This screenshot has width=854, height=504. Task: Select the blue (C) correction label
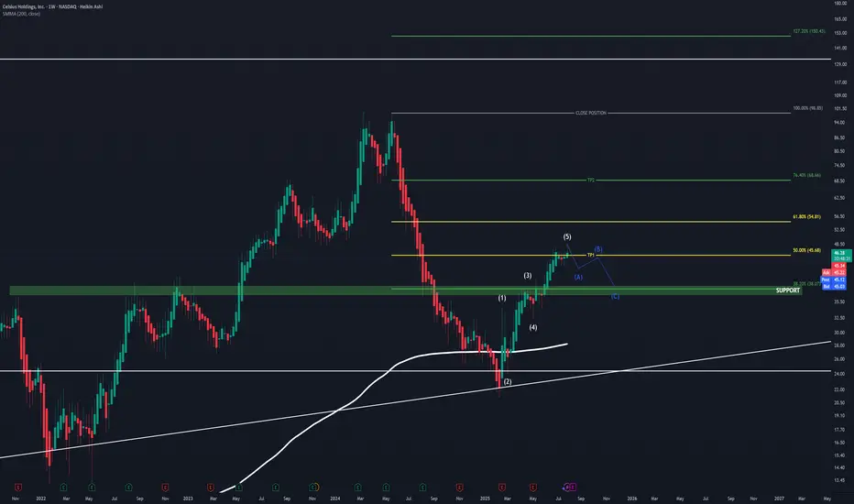click(x=614, y=296)
